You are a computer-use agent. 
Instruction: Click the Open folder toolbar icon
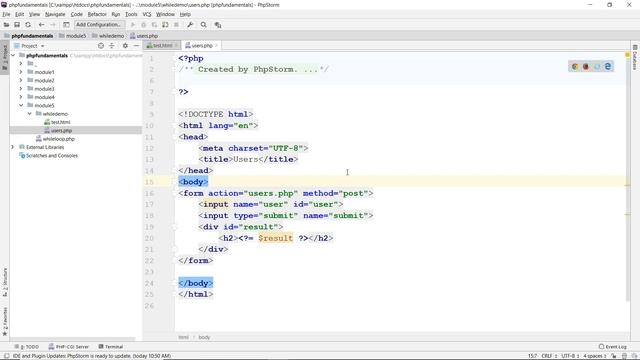6,25
